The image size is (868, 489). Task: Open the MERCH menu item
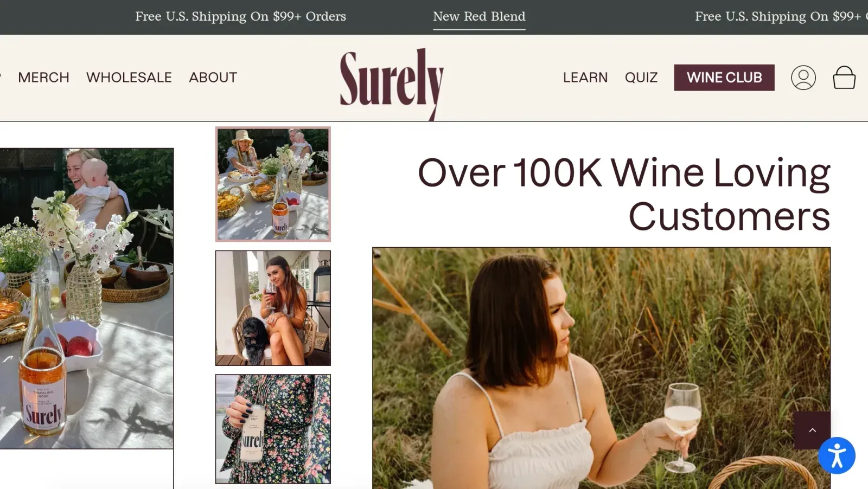44,78
